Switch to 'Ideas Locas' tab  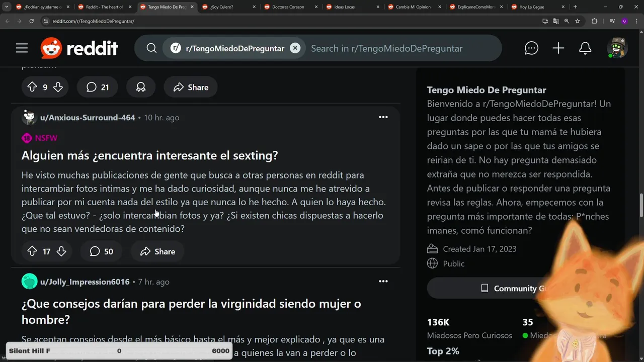(352, 7)
